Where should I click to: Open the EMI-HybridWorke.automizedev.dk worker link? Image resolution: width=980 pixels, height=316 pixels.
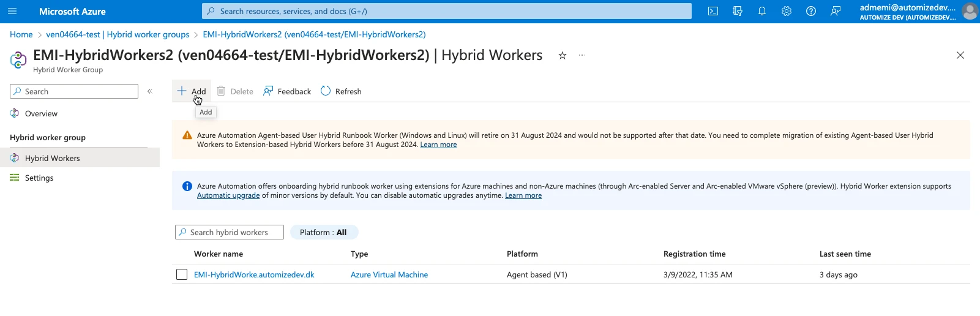coord(254,275)
